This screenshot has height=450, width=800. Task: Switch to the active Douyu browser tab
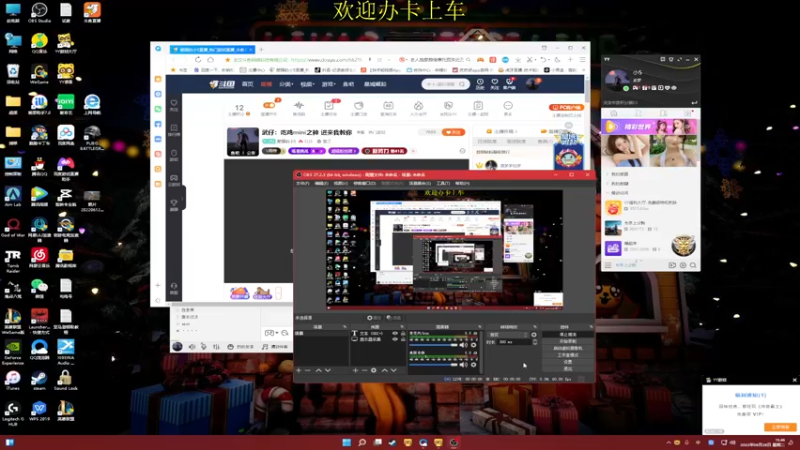tap(212, 49)
